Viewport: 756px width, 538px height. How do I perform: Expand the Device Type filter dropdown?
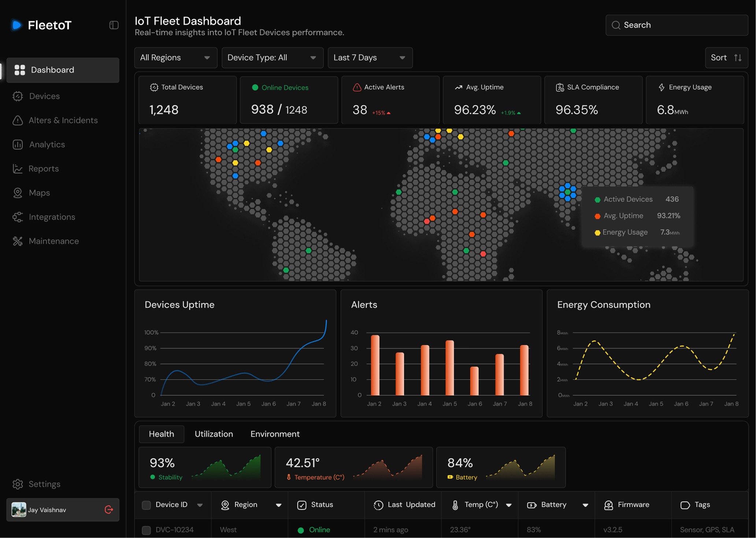(272, 58)
